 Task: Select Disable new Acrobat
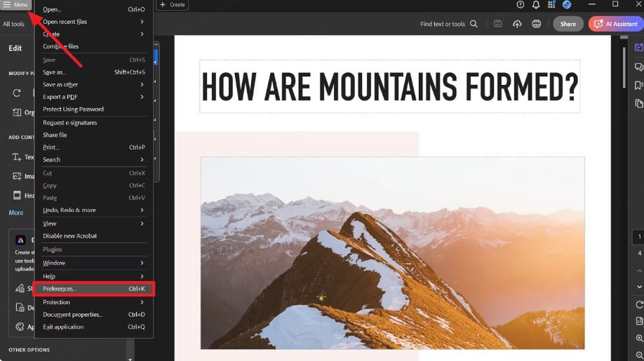click(93, 235)
